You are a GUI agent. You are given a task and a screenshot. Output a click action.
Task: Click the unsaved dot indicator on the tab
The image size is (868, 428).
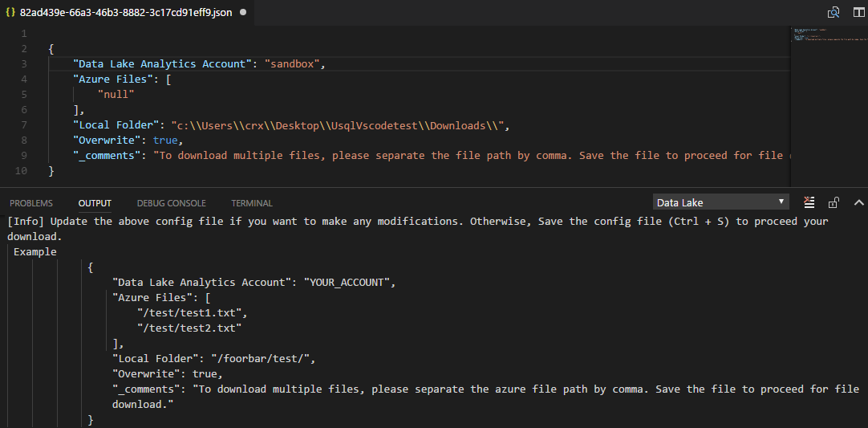coord(243,12)
